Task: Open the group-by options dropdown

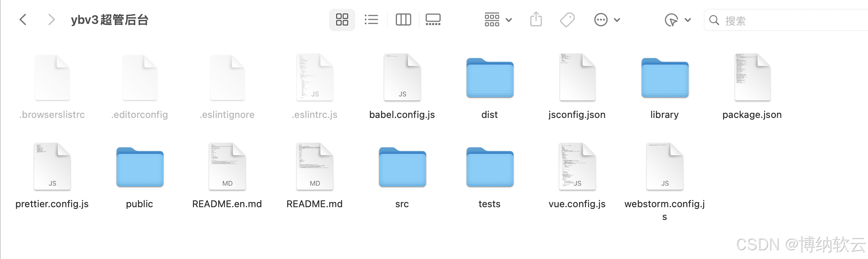Action: [x=498, y=20]
